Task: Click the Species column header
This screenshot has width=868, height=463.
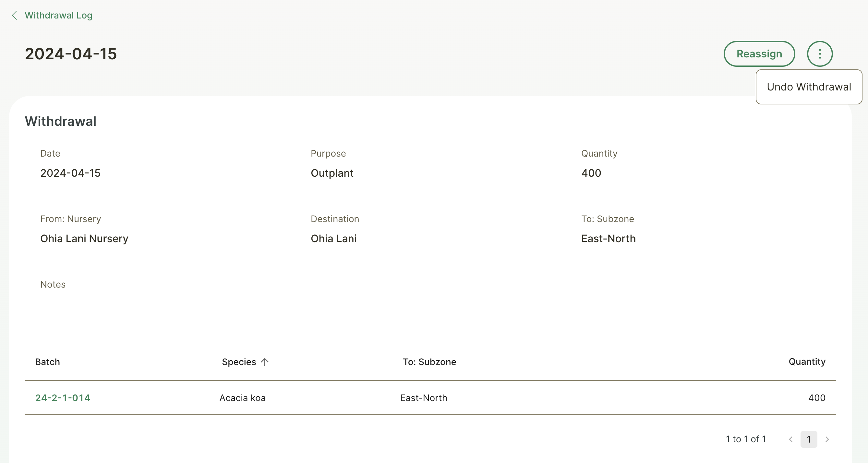Action: pyautogui.click(x=239, y=362)
